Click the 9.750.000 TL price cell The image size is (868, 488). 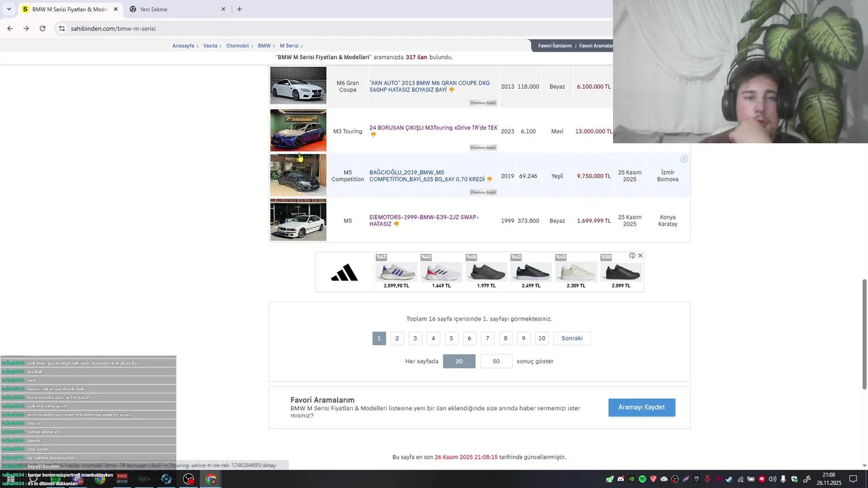pos(594,176)
